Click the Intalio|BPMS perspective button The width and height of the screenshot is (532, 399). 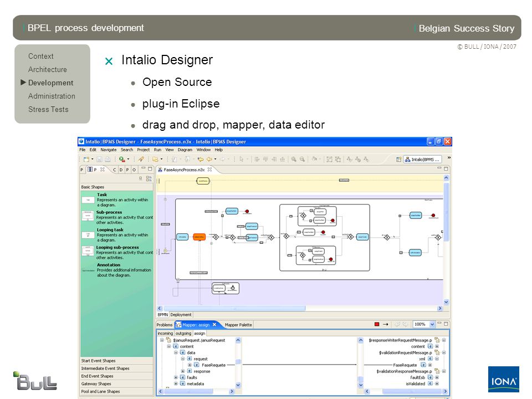point(423,159)
